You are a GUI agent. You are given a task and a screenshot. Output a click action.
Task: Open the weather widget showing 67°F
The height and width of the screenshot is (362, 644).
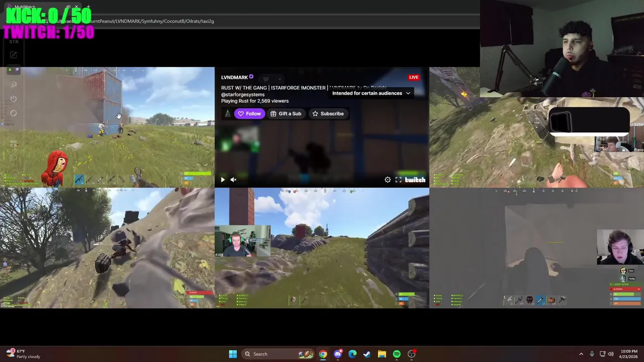[23, 354]
